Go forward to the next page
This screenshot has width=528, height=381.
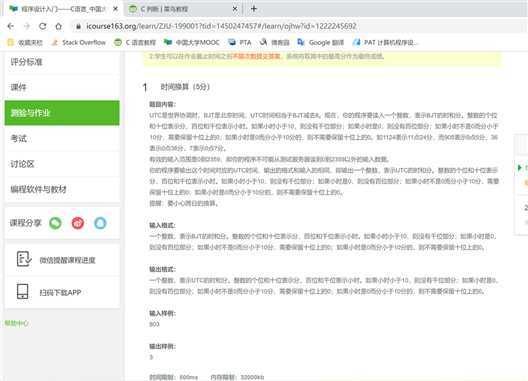point(27,26)
